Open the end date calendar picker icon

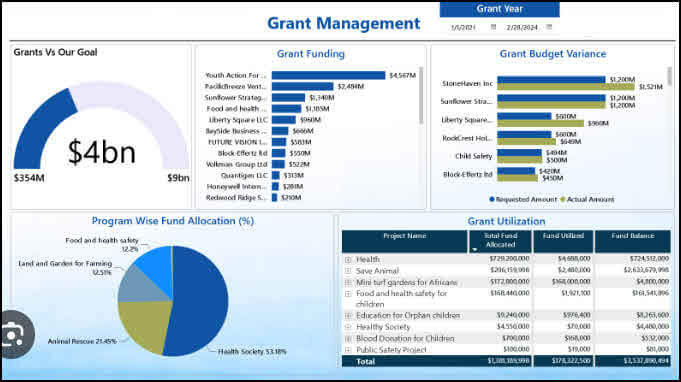(549, 27)
